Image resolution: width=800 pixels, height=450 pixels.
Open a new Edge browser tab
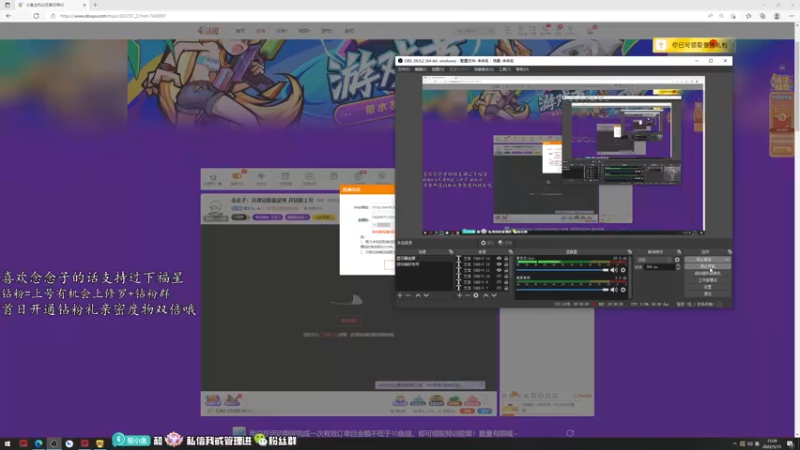[95, 5]
